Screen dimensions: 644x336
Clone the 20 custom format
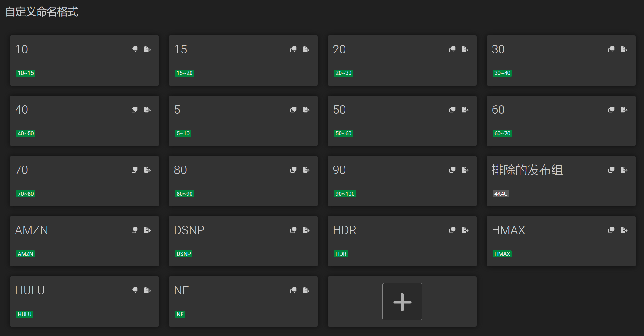(x=452, y=49)
